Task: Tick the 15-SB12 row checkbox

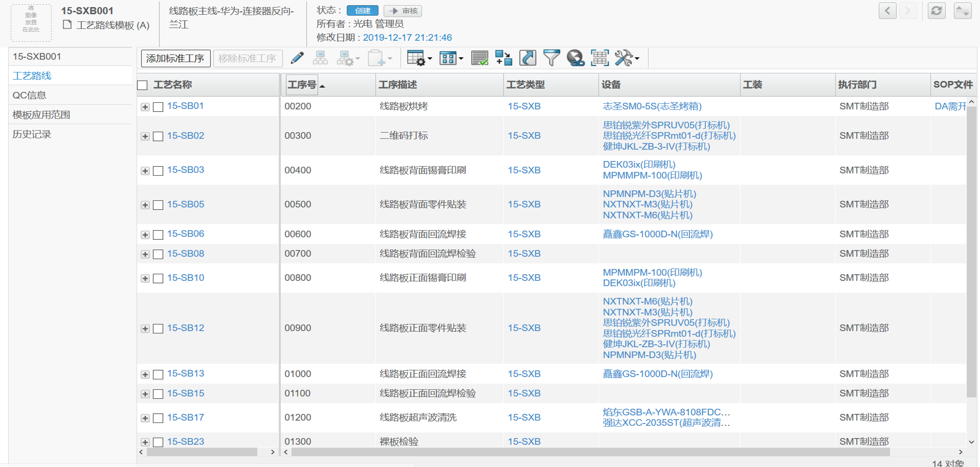Action: (x=158, y=329)
